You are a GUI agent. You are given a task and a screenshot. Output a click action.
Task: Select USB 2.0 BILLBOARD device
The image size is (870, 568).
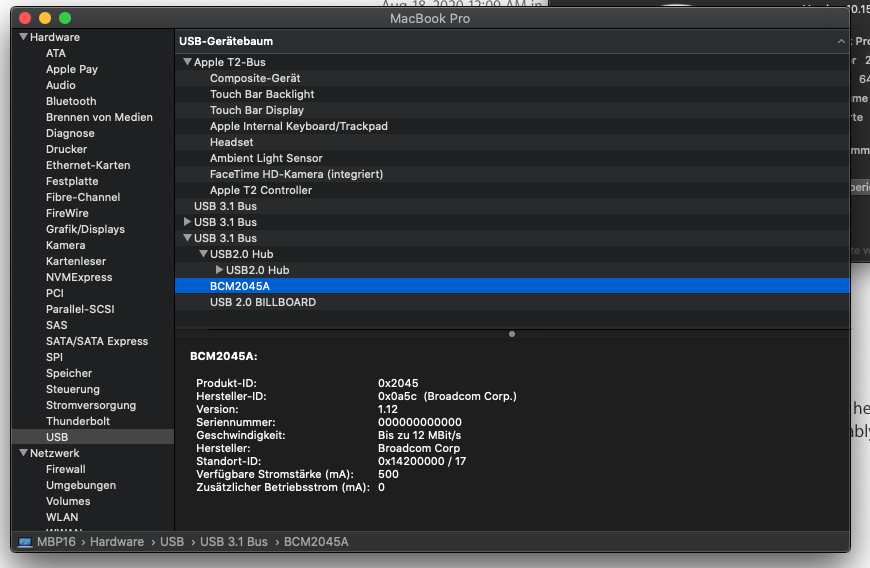(512, 302)
